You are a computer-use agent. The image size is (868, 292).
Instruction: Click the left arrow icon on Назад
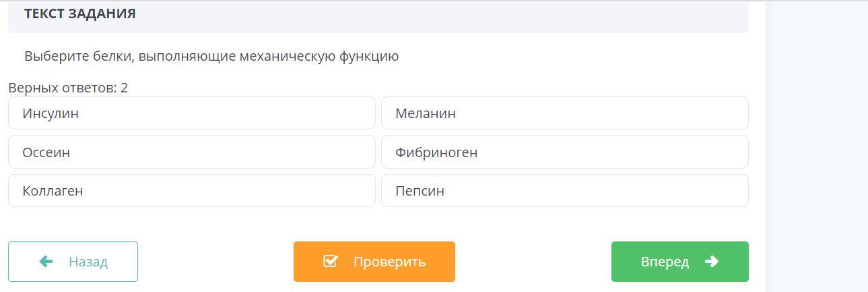[46, 262]
